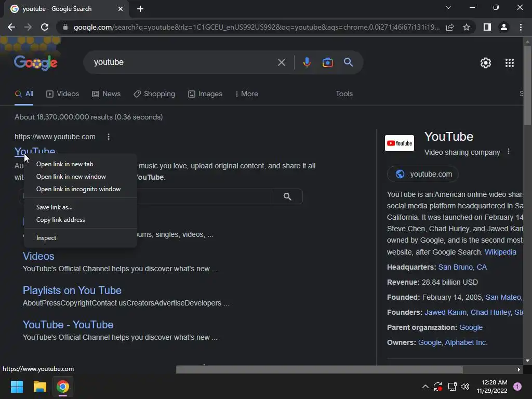Select the All results tab
Screen dimensions: 532x399
coord(24,94)
